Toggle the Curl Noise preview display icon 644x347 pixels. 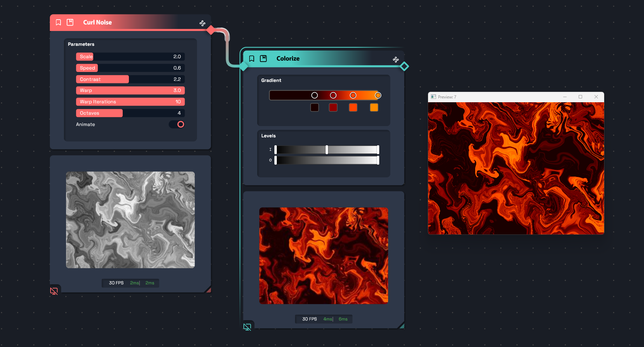pos(54,291)
